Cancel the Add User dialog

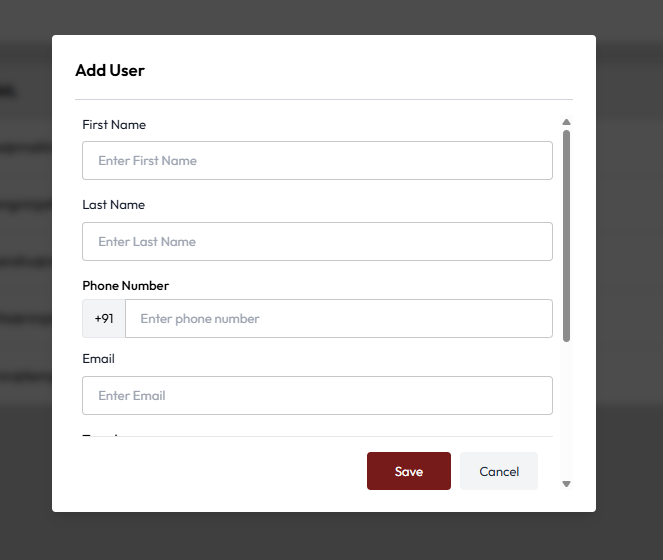(x=499, y=472)
